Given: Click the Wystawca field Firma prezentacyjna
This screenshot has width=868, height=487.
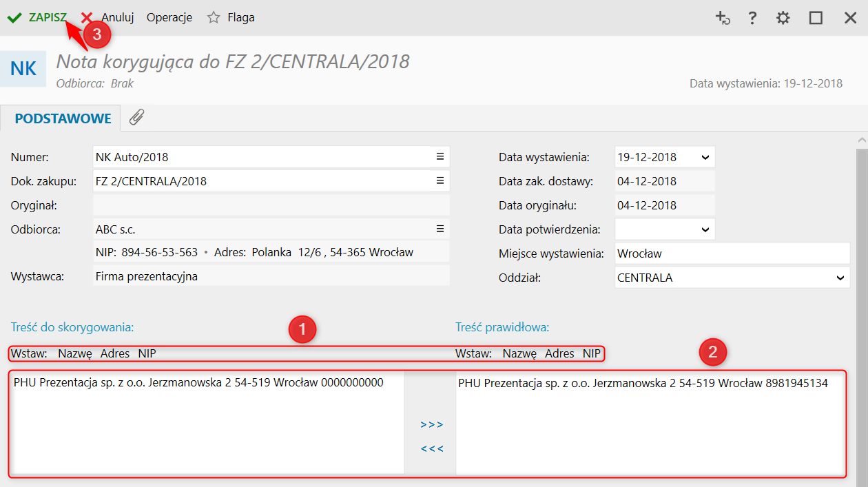Looking at the screenshot, I should coord(271,277).
